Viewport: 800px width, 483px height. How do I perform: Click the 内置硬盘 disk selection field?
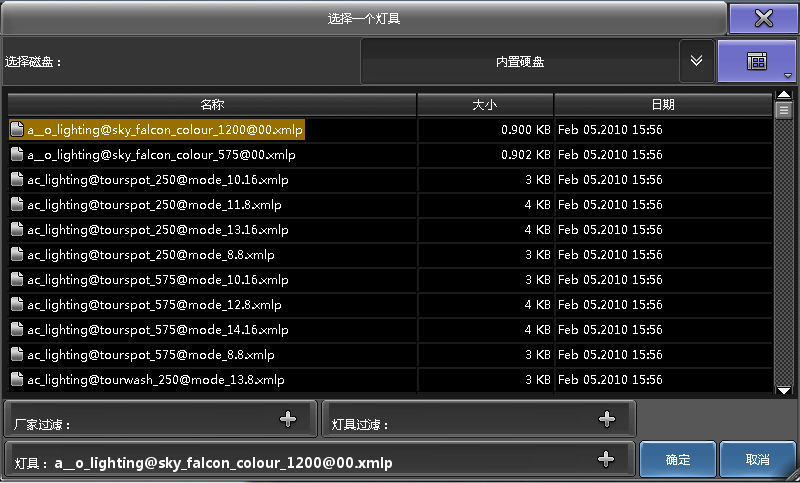tap(520, 62)
